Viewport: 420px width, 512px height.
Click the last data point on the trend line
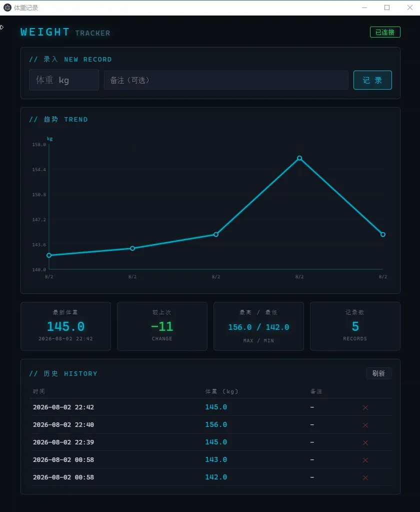383,234
